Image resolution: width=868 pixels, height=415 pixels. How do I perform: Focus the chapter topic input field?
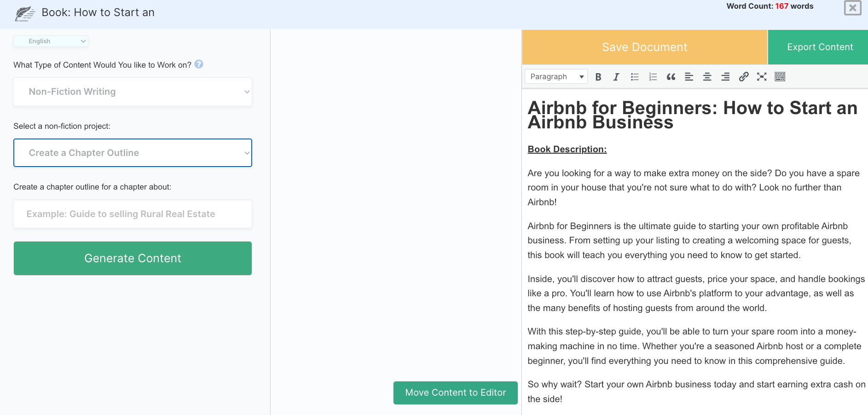coord(133,214)
